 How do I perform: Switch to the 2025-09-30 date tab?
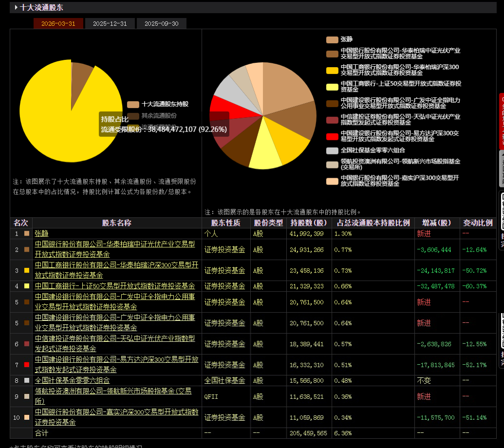click(x=161, y=24)
